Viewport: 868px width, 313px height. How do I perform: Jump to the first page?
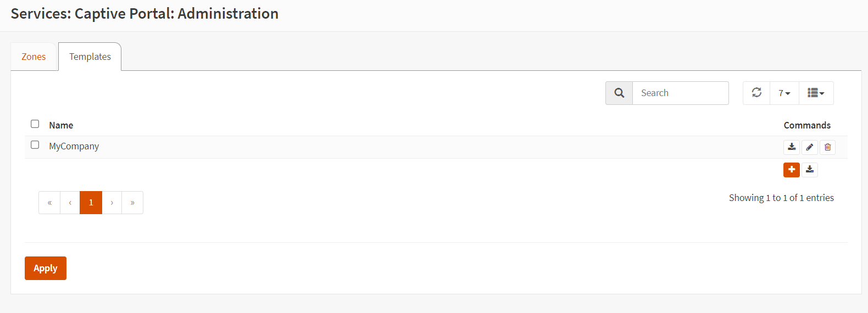point(49,203)
